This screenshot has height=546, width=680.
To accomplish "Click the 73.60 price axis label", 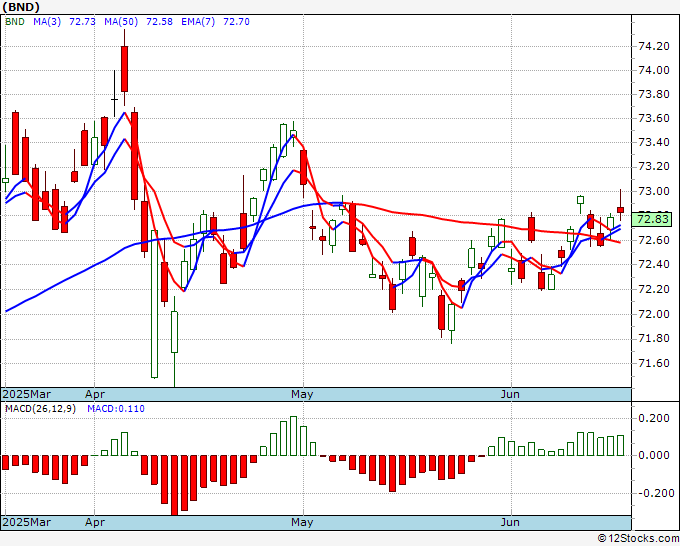I will pos(654,118).
